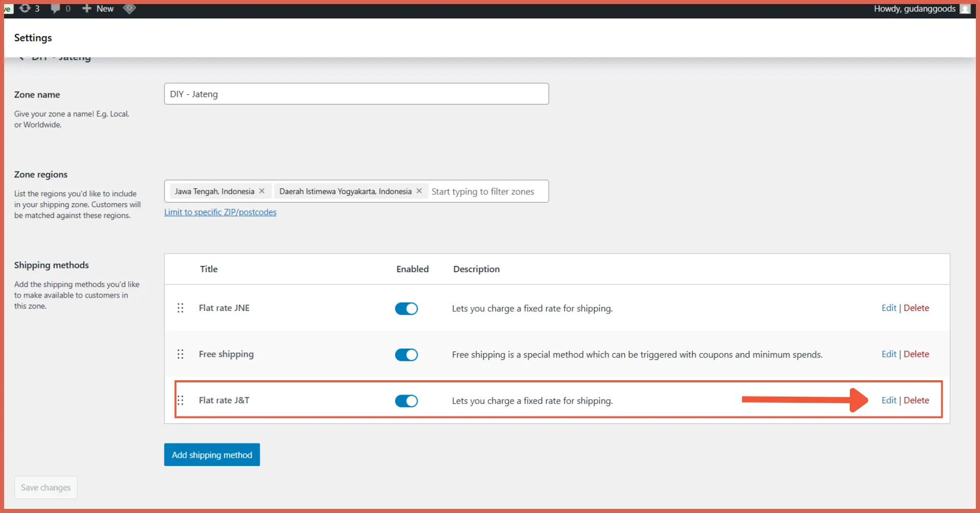Grab the drag handle for Flat rate JNE

(180, 308)
